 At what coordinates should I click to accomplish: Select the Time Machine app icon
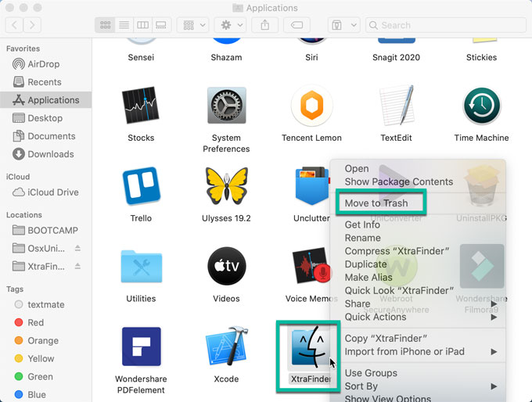(481, 106)
